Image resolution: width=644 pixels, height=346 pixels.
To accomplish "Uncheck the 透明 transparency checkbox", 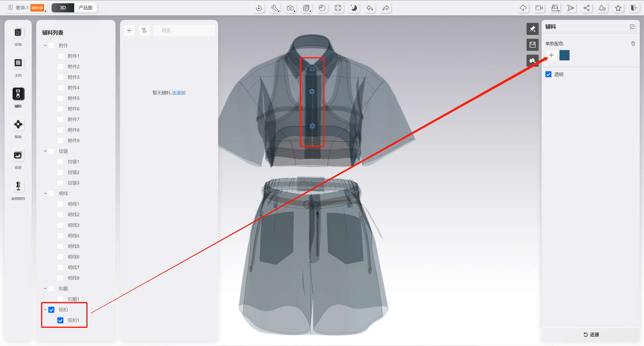I will pos(548,74).
